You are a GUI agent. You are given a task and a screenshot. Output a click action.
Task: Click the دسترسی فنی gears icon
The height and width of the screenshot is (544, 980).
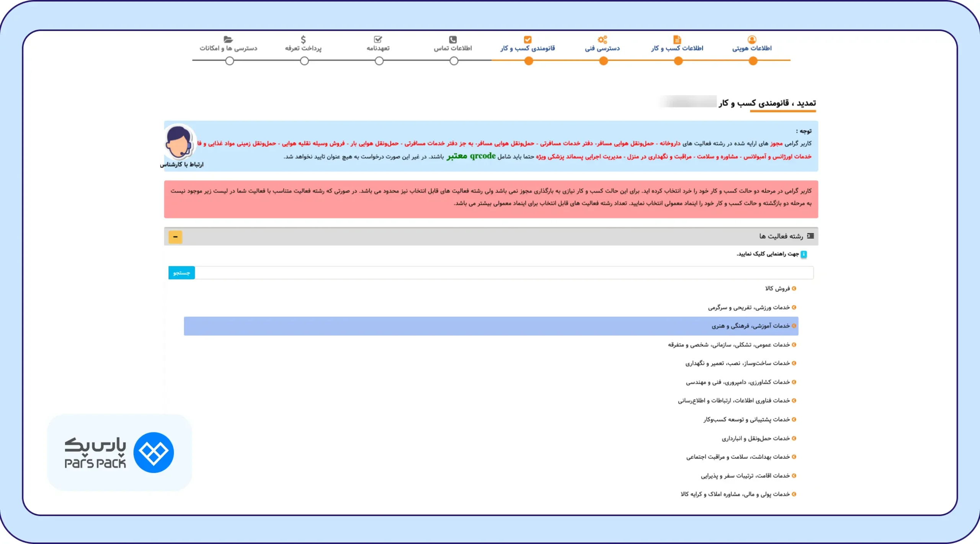coord(603,39)
